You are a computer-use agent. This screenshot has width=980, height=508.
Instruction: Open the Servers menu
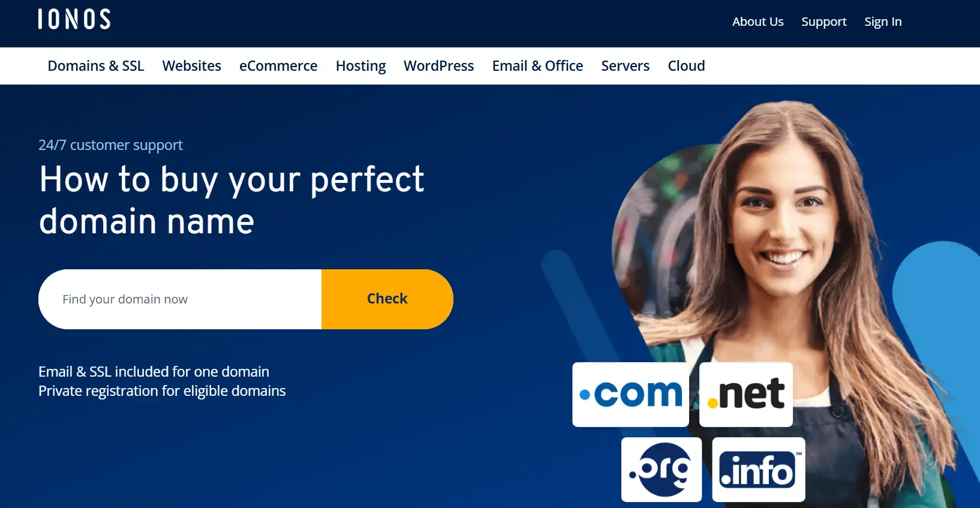pos(626,66)
